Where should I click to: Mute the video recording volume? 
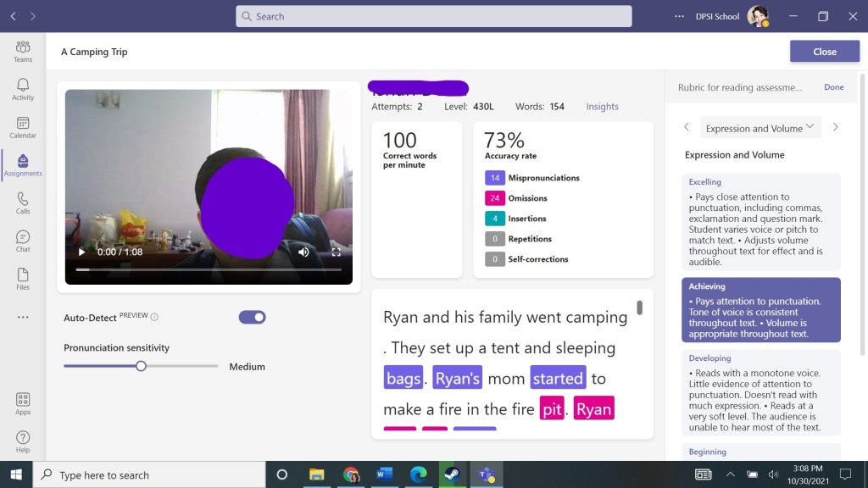click(303, 252)
